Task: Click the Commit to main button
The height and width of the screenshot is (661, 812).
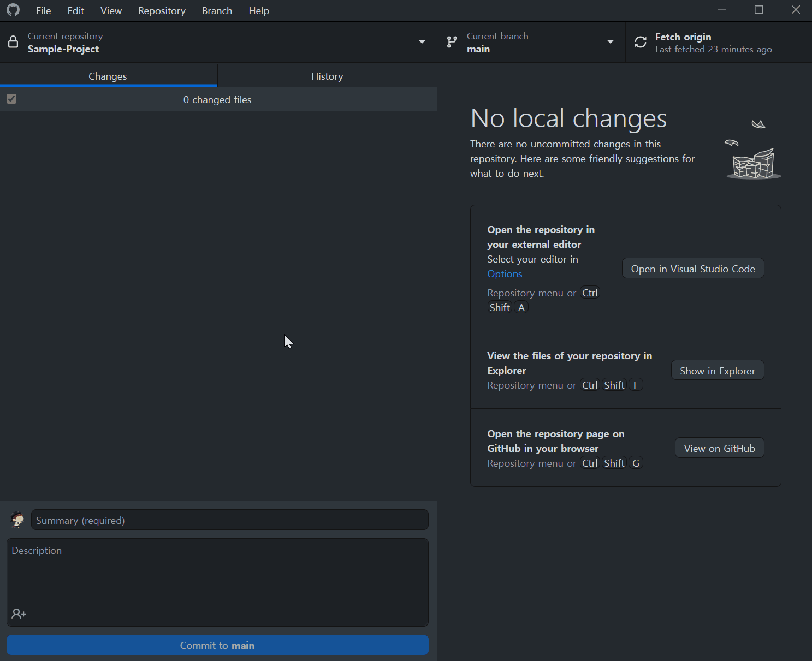Action: tap(217, 645)
